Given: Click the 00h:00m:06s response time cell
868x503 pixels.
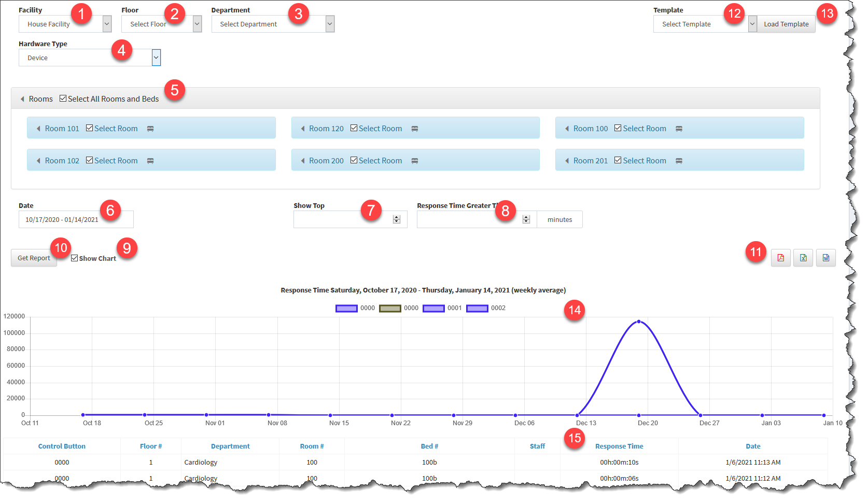Looking at the screenshot, I should point(619,478).
